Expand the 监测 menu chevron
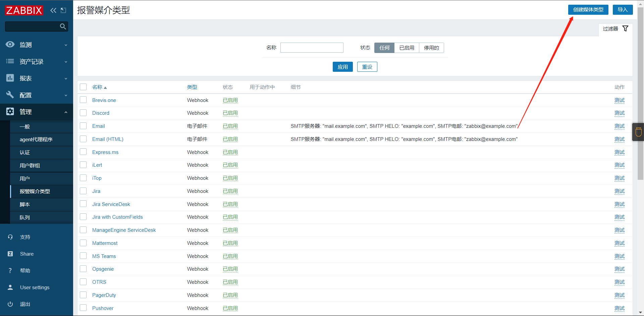This screenshot has width=644, height=316. (66, 45)
